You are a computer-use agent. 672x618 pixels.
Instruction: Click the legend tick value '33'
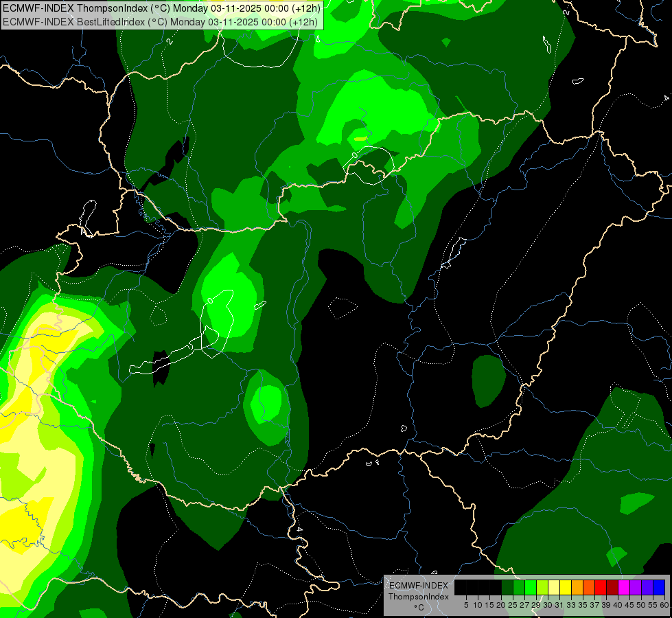click(571, 605)
